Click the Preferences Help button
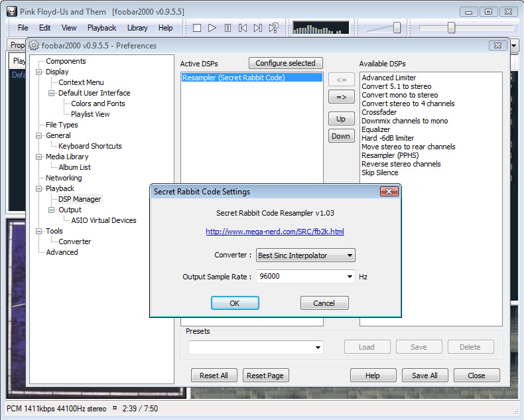Screen dimensions: 524x420 click(x=373, y=376)
